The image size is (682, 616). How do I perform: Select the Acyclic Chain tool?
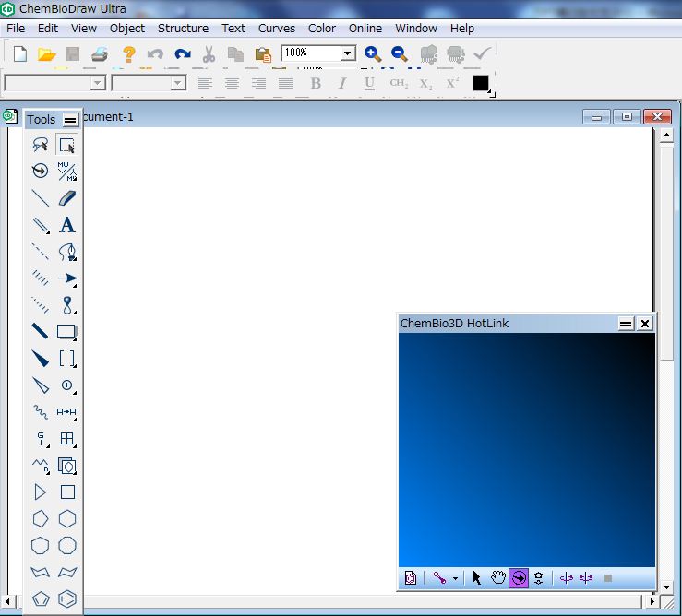pyautogui.click(x=41, y=466)
